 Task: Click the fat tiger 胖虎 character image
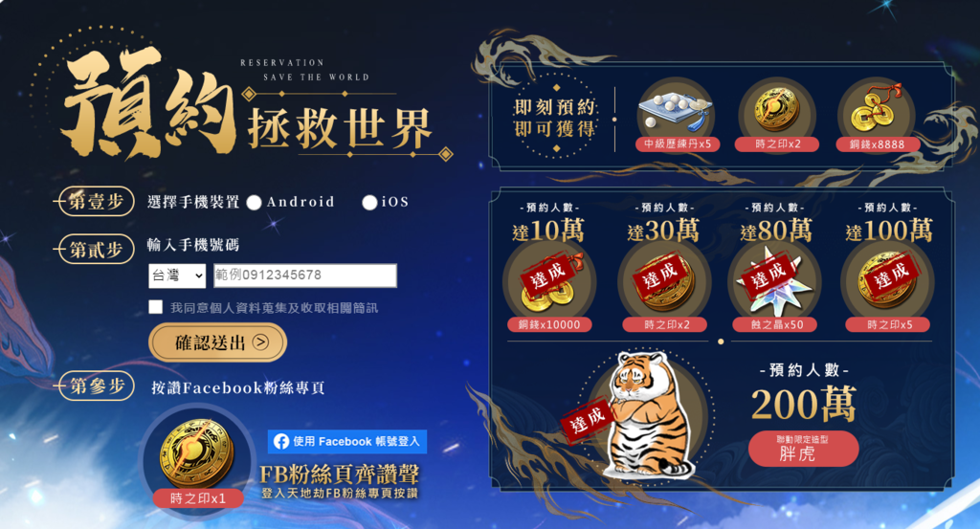coord(645,415)
